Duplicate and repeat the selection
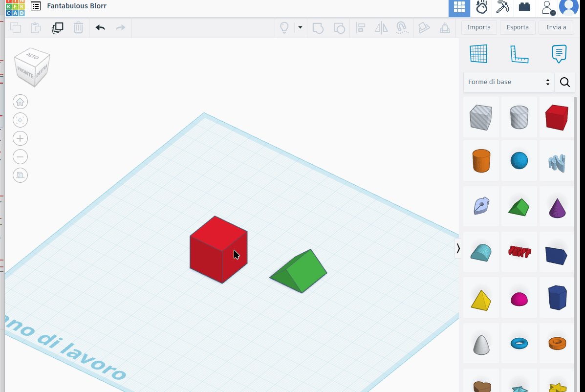 (x=58, y=27)
